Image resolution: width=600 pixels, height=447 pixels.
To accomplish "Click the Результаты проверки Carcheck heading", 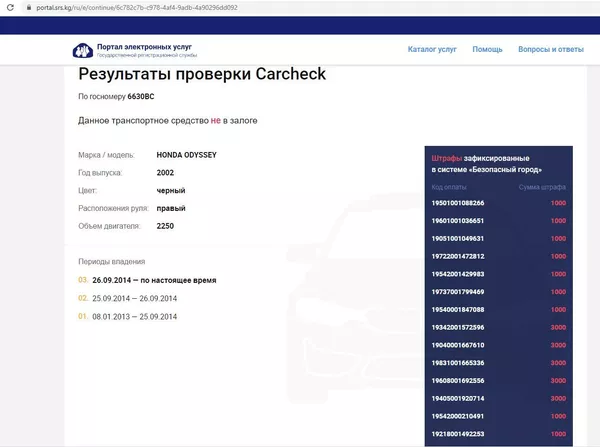I will 202,74.
